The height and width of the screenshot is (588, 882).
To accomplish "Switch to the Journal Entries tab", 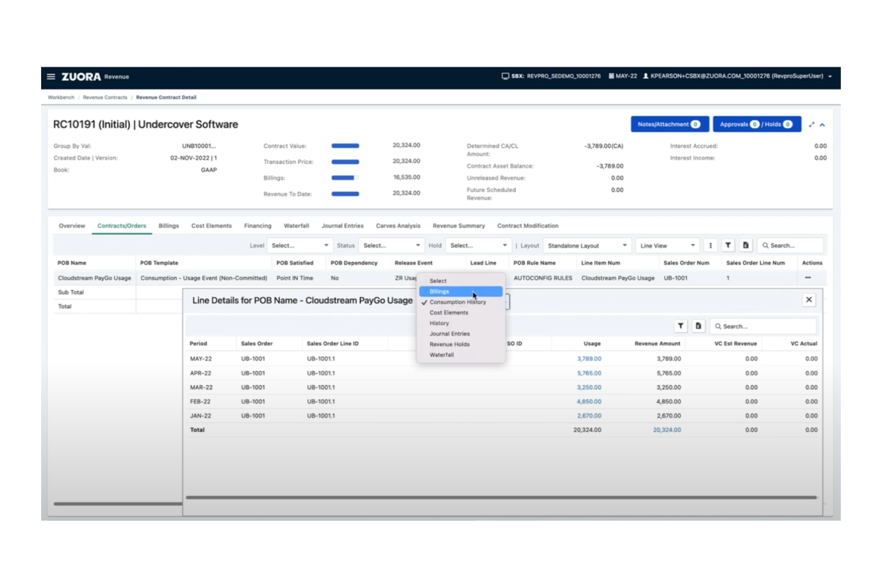I will (343, 226).
